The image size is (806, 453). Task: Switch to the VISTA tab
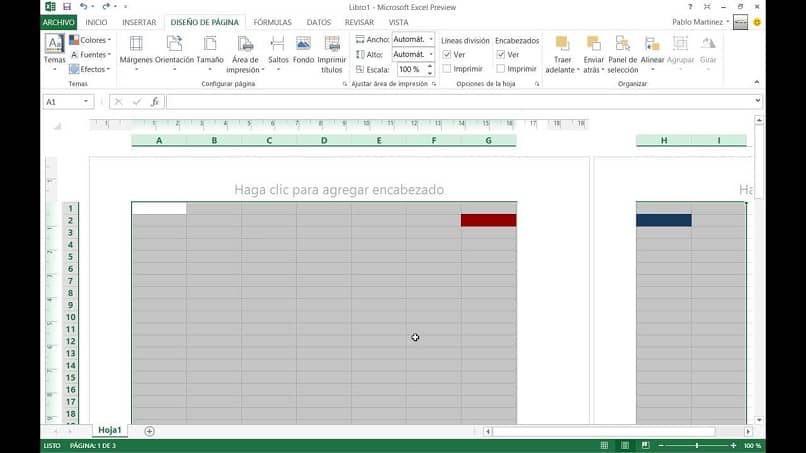point(398,22)
